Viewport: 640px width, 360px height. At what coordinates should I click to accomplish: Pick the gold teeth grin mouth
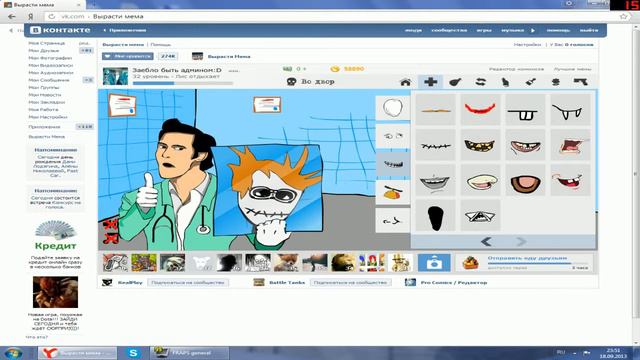click(x=480, y=145)
